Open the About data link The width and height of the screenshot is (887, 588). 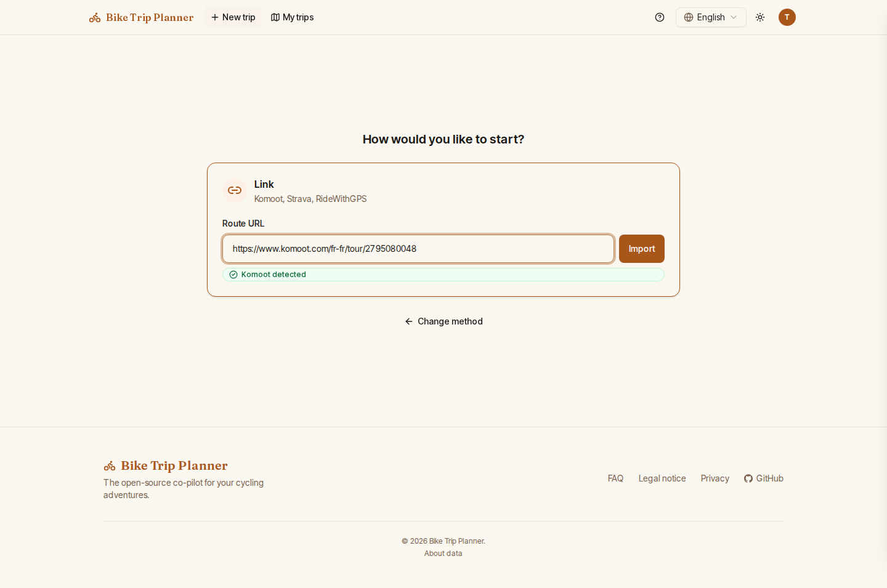[443, 554]
